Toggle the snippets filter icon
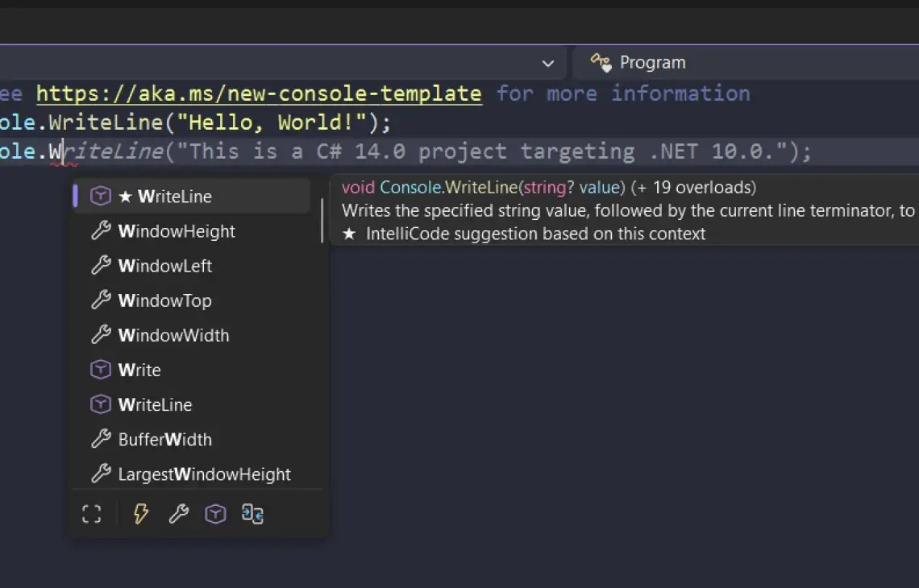The image size is (919, 588). click(252, 514)
